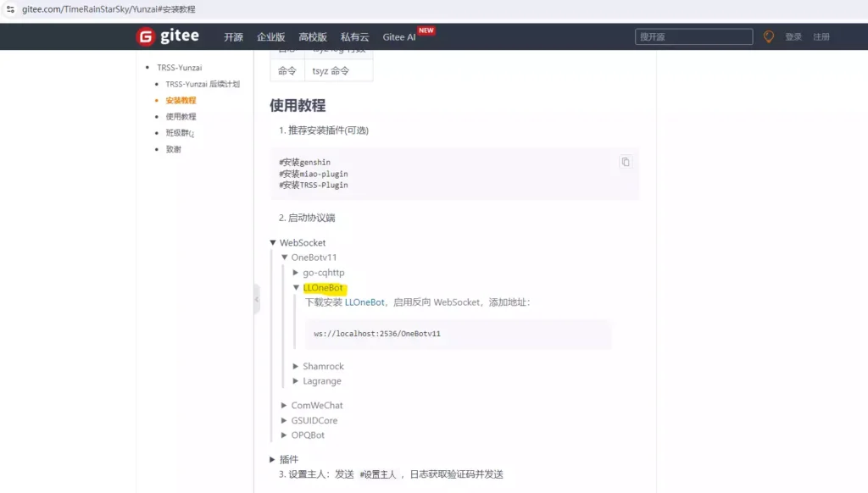Go to TRSS-Yunzai in sidebar outline
This screenshot has width=868, height=493.
tap(180, 68)
